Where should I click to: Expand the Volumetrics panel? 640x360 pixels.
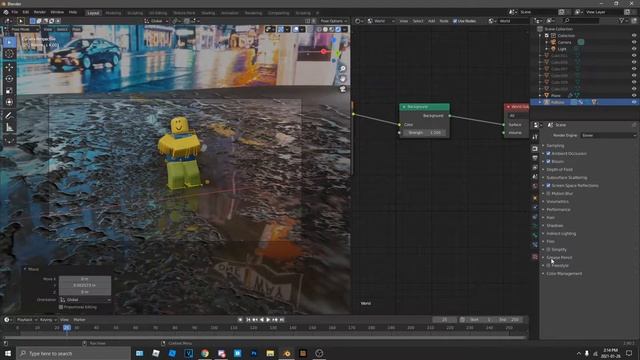coord(557,202)
